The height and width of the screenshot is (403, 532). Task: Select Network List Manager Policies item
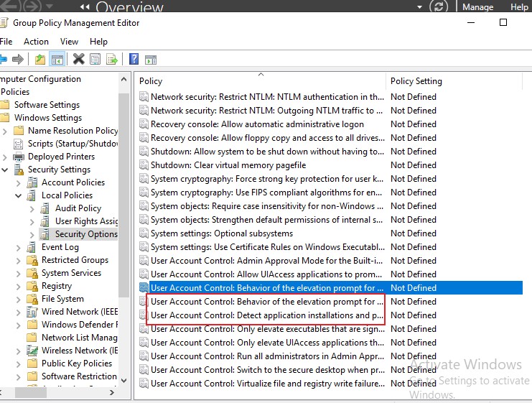pyautogui.click(x=80, y=338)
